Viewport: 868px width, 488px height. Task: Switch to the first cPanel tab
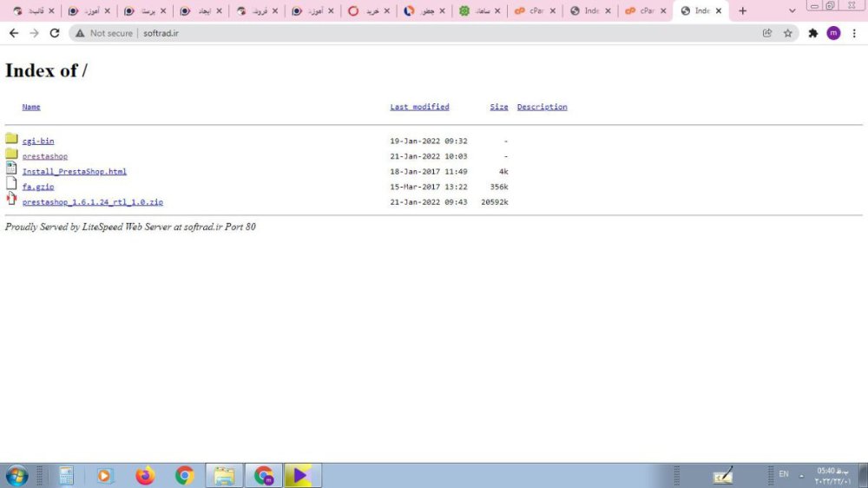click(530, 11)
